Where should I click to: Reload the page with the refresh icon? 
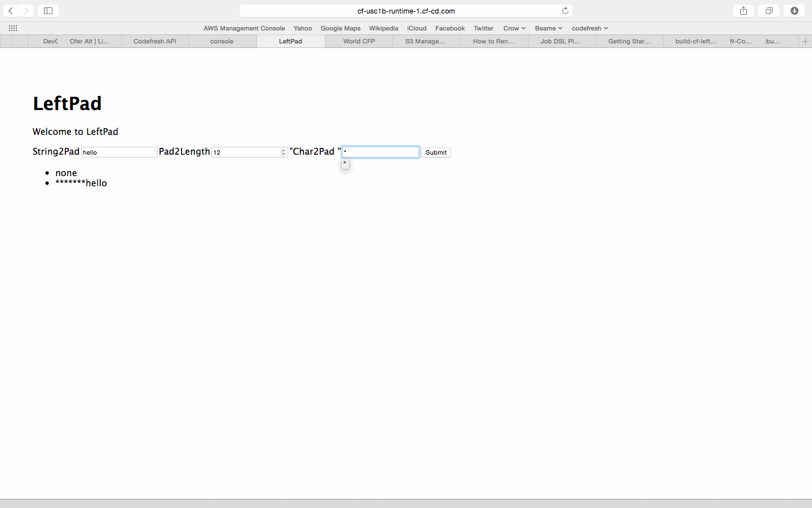coord(565,11)
